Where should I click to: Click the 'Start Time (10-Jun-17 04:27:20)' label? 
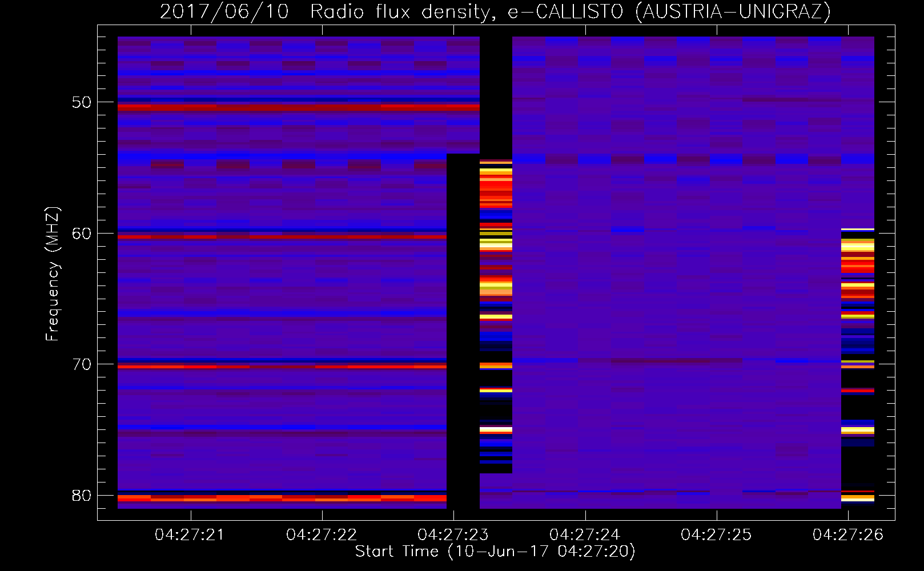(x=495, y=552)
